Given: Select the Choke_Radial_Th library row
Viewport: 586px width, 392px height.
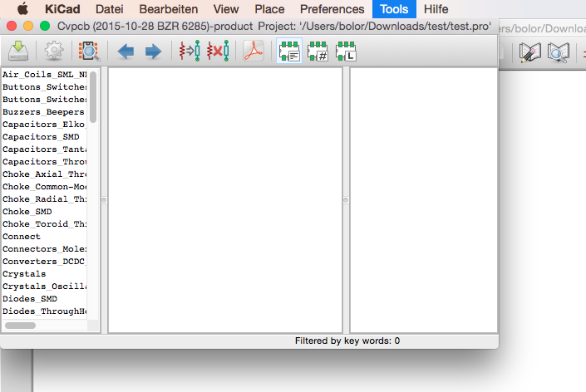Looking at the screenshot, I should 45,199.
